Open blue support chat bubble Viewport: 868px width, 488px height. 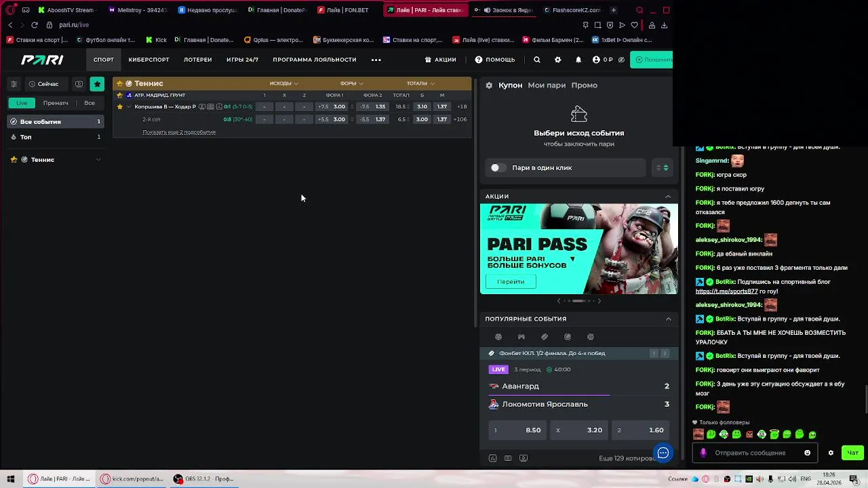click(663, 453)
